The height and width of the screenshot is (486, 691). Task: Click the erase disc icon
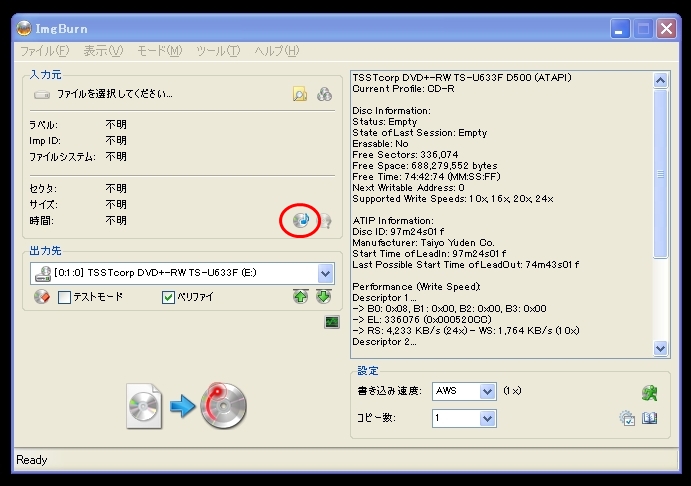pyautogui.click(x=42, y=297)
